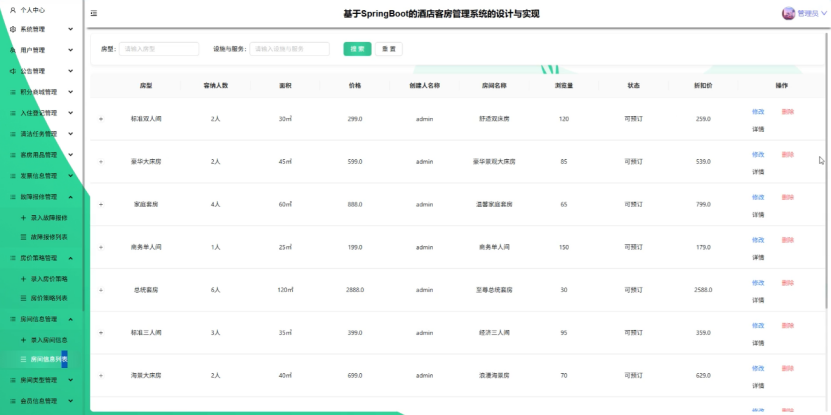Click the plus icon for 录入故障报修
The width and height of the screenshot is (831, 415).
(23, 218)
